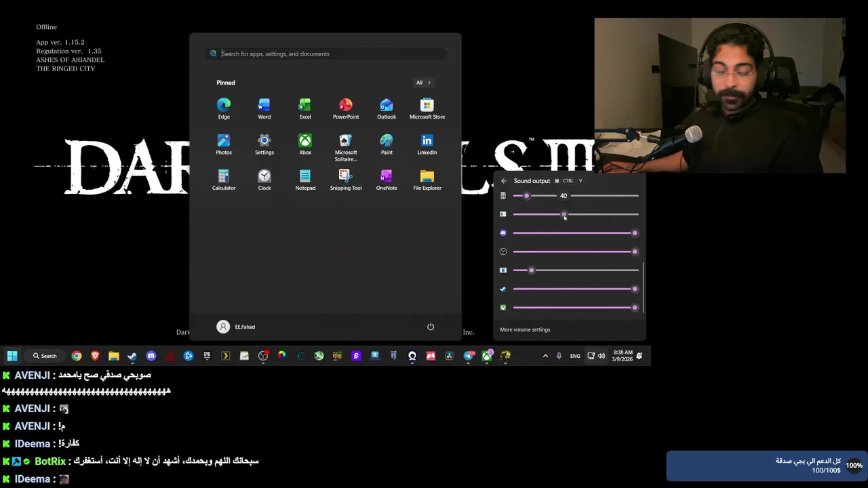Open the Photos app

(x=224, y=144)
